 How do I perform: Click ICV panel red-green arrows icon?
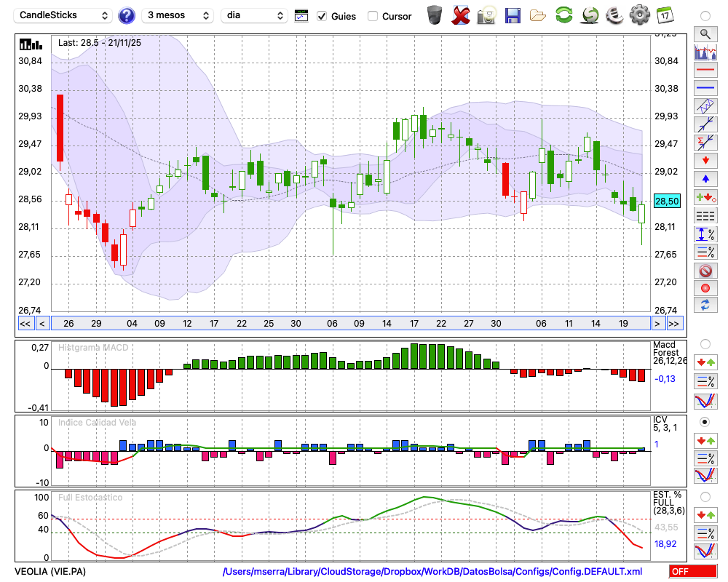(x=705, y=440)
